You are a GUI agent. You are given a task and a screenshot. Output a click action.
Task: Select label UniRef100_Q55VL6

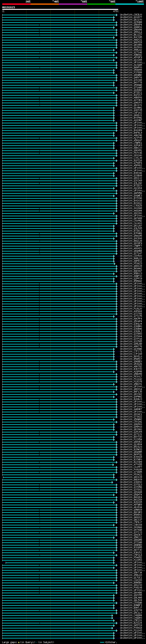131,32
